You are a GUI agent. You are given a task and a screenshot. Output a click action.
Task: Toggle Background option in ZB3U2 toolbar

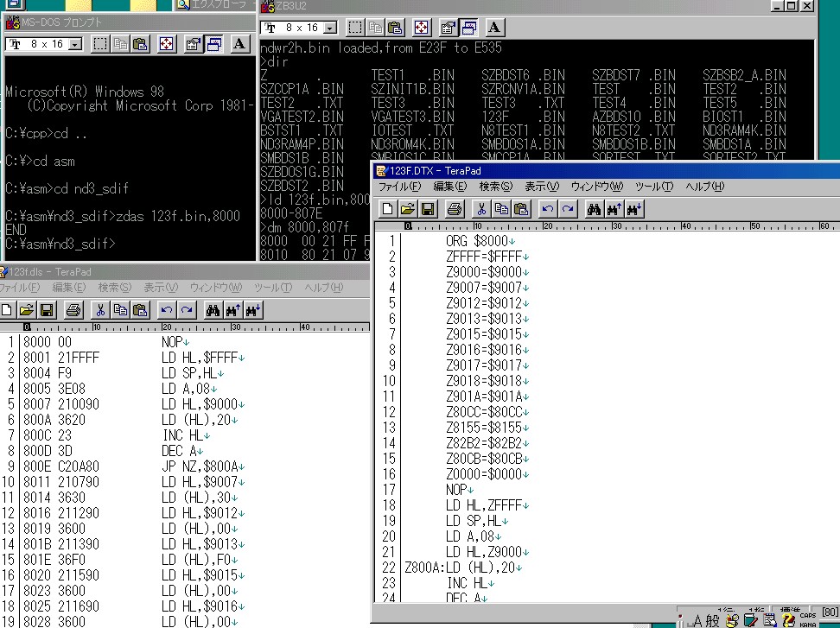tap(468, 28)
